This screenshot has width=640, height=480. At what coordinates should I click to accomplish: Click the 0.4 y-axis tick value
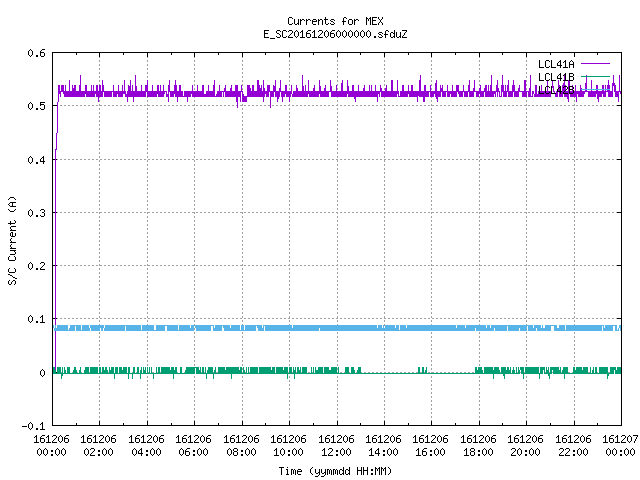(36, 160)
